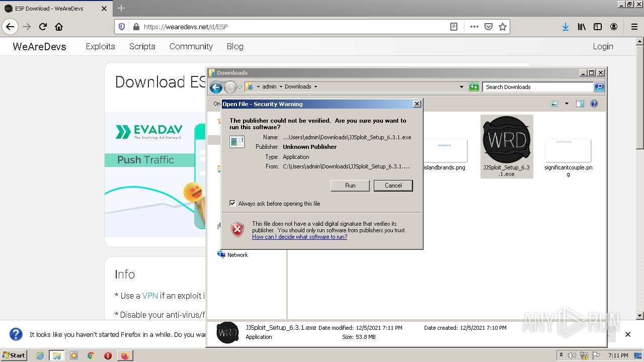Open the Firefox home page
This screenshot has height=362, width=644.
click(59, 27)
